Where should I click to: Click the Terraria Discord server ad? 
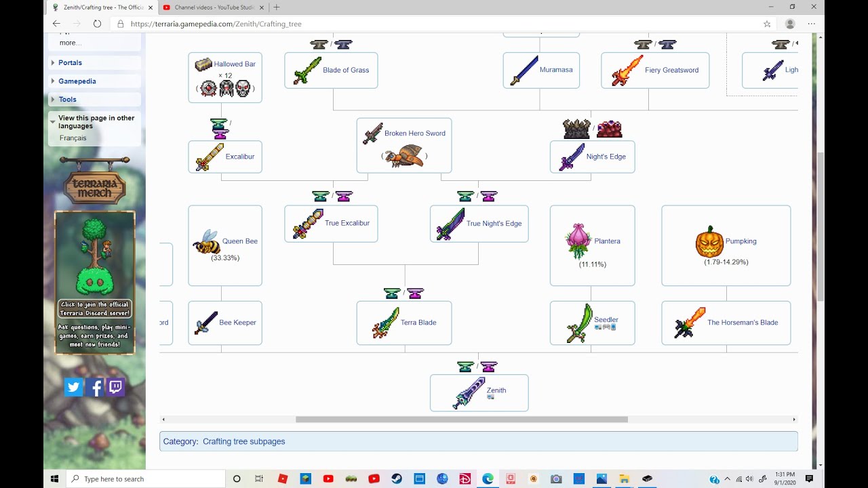tap(95, 283)
